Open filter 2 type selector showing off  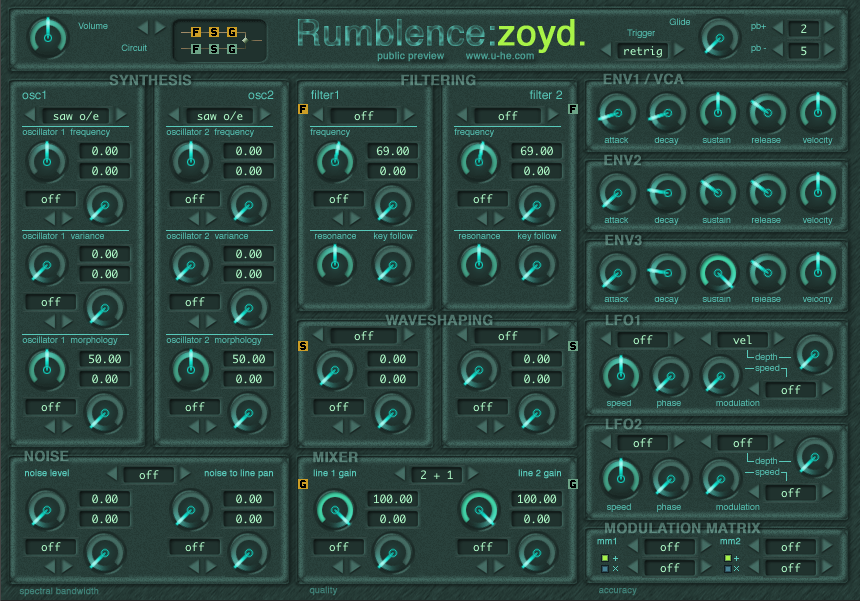tap(507, 116)
